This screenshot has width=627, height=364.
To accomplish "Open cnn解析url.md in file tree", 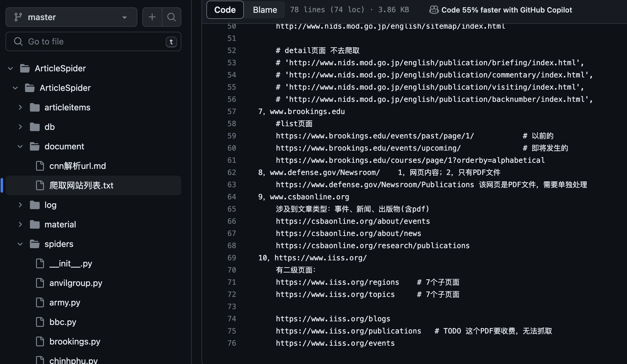I will pyautogui.click(x=78, y=166).
